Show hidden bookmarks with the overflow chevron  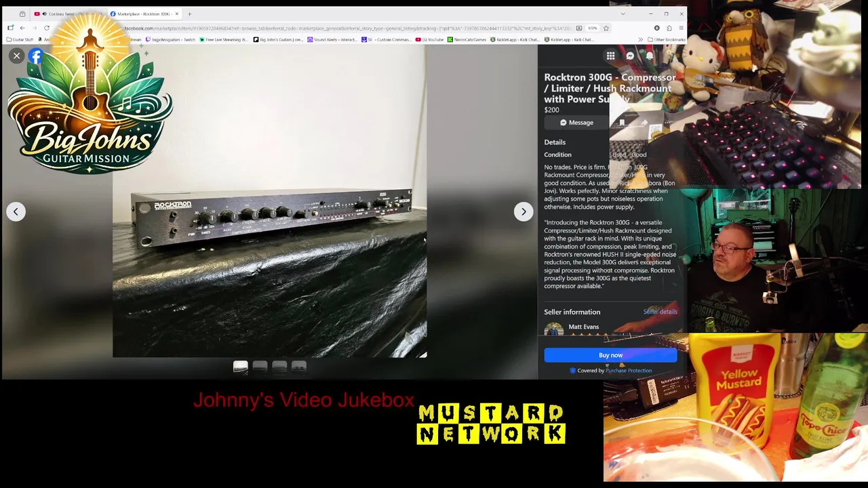click(x=641, y=40)
